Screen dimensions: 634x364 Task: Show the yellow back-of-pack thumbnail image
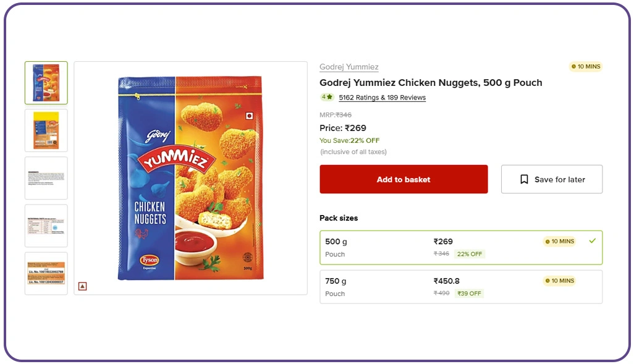46,130
